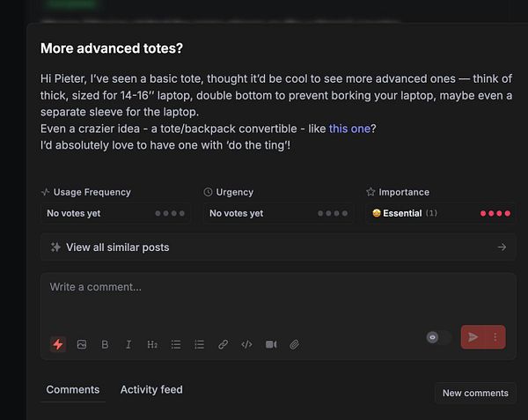This screenshot has width=528, height=420.
Task: Open send options three-dot menu
Action: (495, 337)
